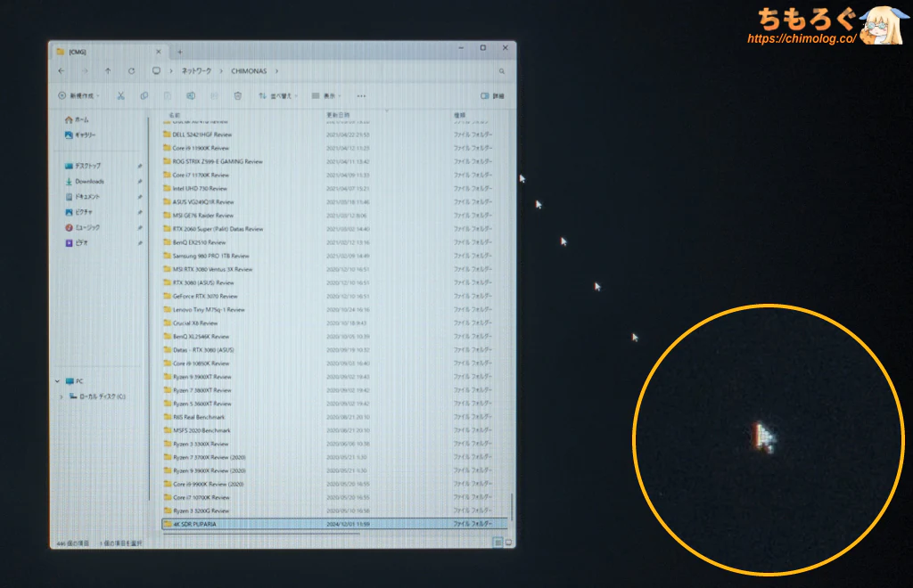Click the Delete trash can icon

click(x=238, y=95)
